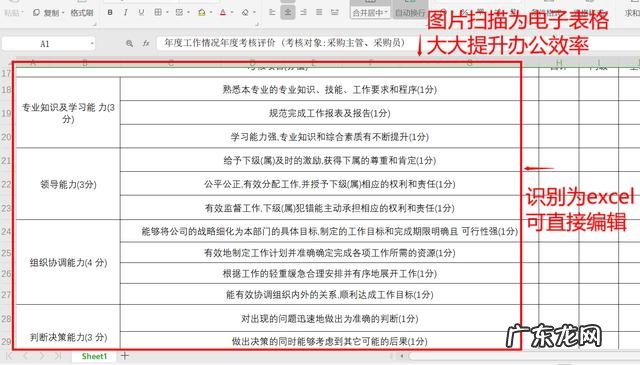Select the cell 组织协调能力(4 分)
Viewport: 640px width, 365px height.
coord(68,262)
